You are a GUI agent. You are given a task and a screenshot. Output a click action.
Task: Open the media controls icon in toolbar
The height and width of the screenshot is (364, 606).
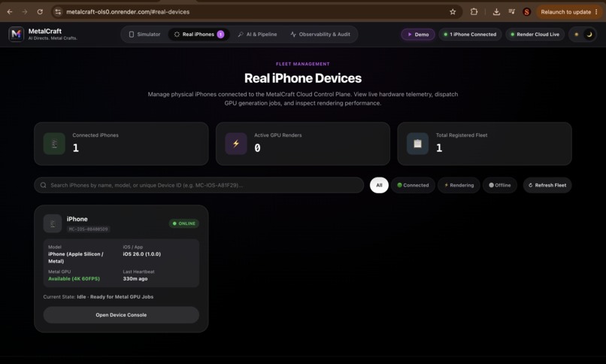pyautogui.click(x=512, y=12)
